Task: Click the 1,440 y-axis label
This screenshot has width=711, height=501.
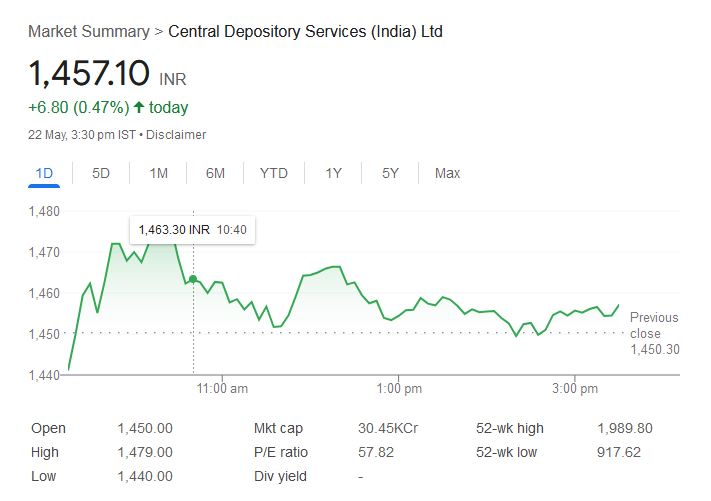Action: click(x=44, y=375)
